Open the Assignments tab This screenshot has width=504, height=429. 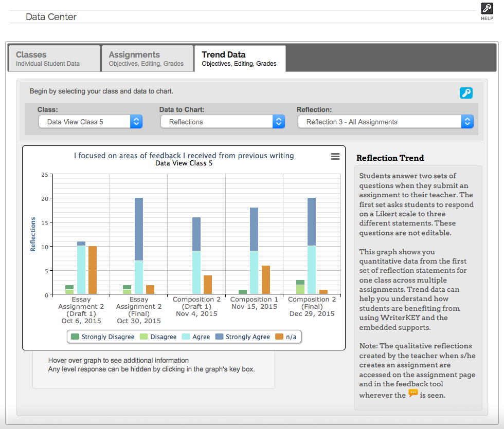147,59
